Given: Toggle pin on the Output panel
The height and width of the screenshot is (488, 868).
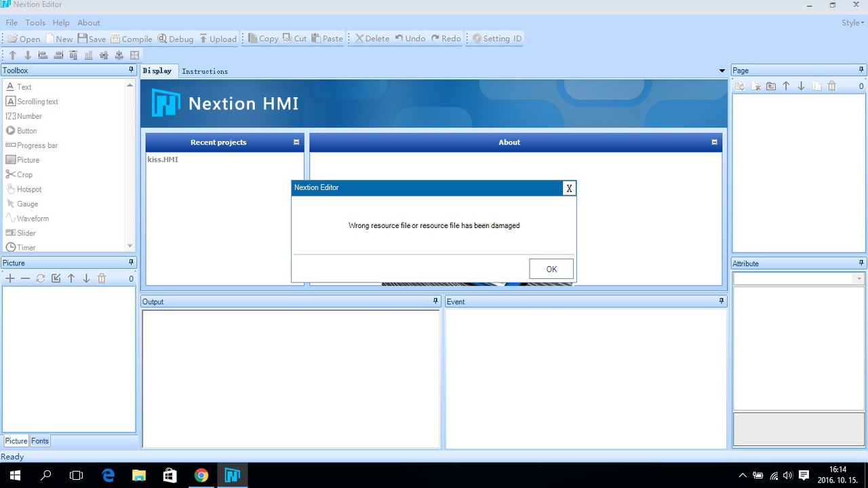Looking at the screenshot, I should [435, 301].
